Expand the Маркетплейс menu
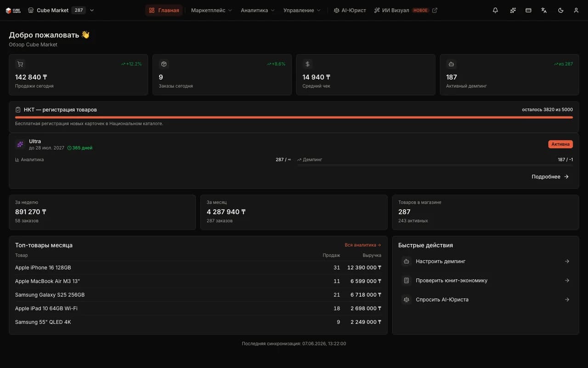The width and height of the screenshot is (588, 368). tap(211, 10)
